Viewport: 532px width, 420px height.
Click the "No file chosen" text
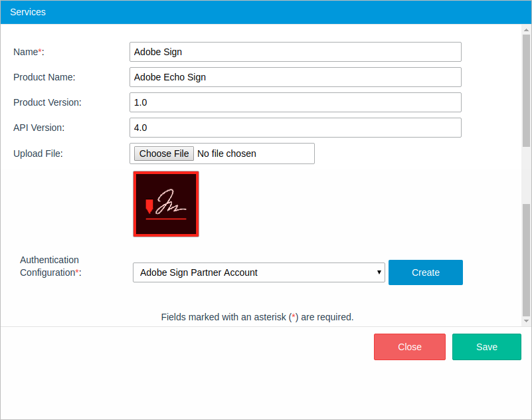(x=226, y=154)
